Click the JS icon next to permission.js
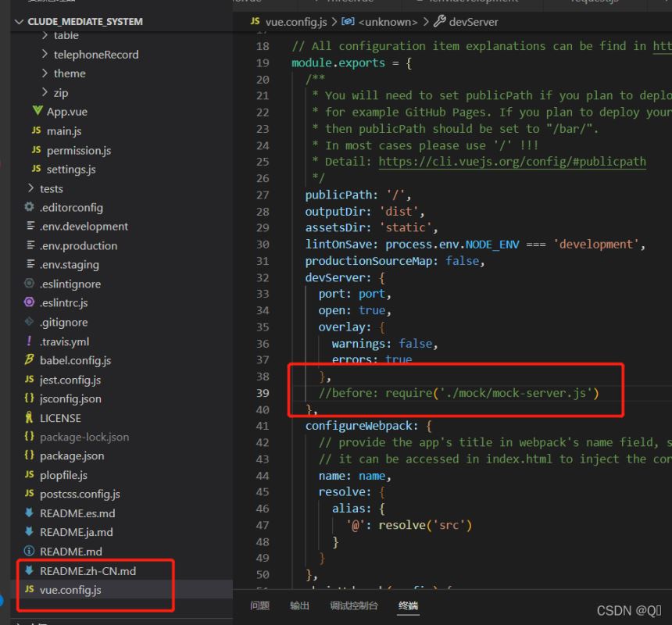672x625 pixels. tap(37, 150)
